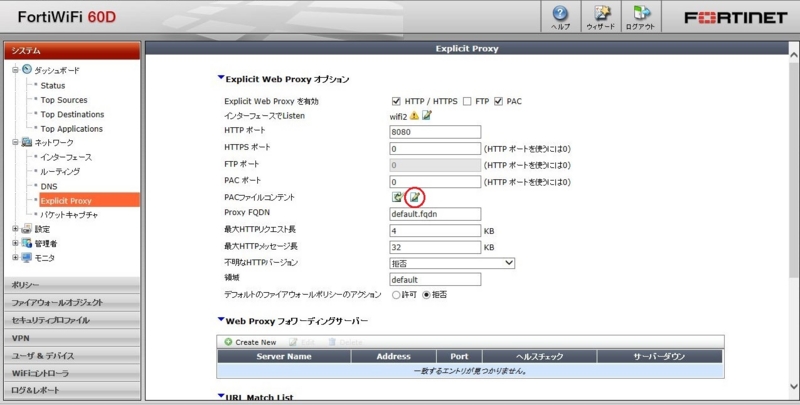
Task: Expand the 管理者 tree node
Action: pyautogui.click(x=15, y=243)
